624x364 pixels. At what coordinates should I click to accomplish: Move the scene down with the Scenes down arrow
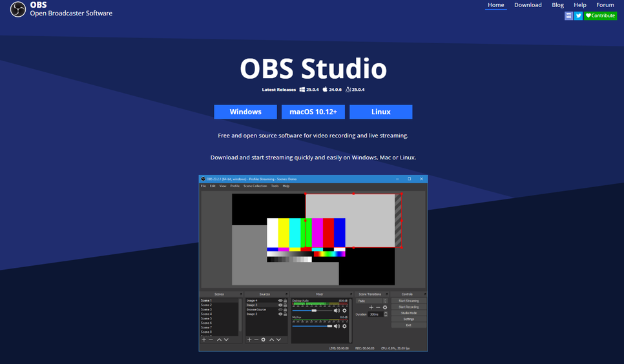point(226,339)
